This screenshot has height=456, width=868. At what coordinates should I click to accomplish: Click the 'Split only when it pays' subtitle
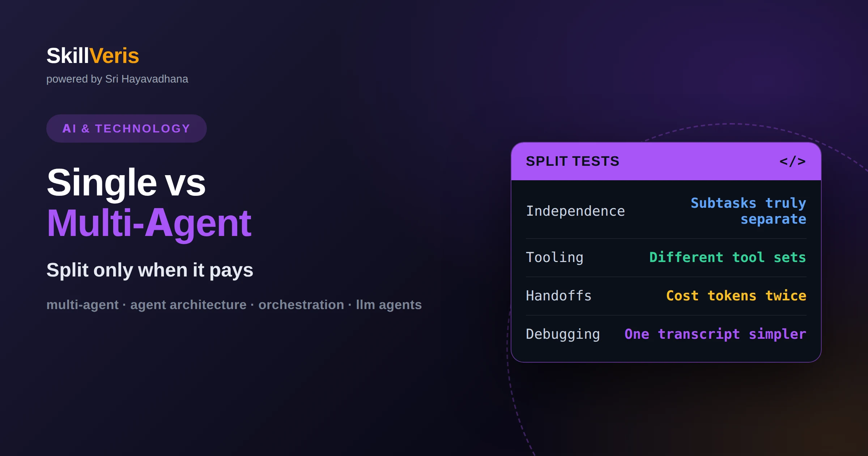150,270
